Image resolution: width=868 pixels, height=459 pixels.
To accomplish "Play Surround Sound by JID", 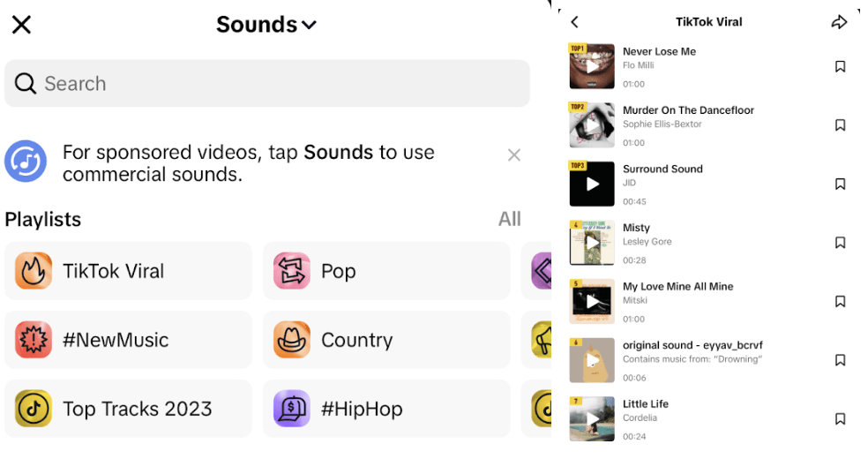I will pos(592,184).
